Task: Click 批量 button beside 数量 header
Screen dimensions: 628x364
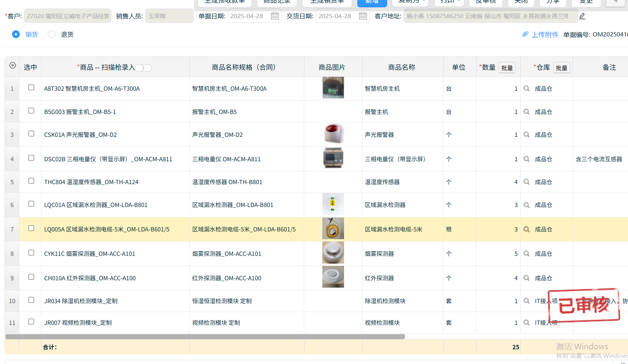Action: [x=507, y=68]
